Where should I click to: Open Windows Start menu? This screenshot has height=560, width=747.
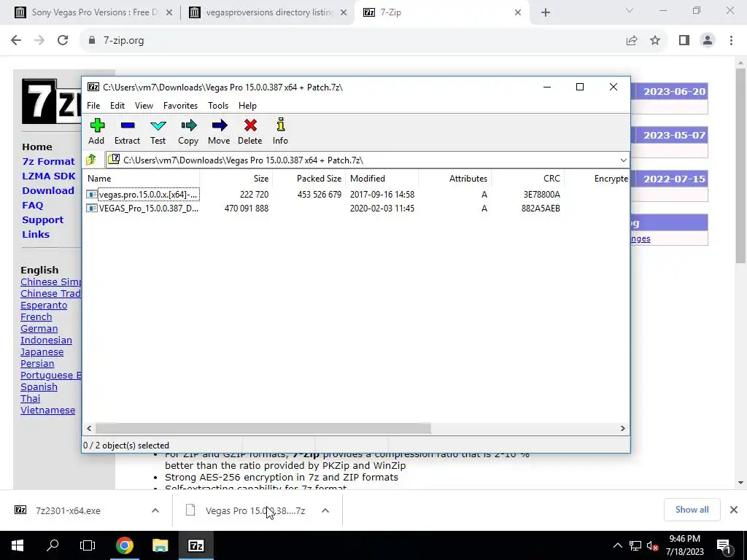(x=18, y=545)
